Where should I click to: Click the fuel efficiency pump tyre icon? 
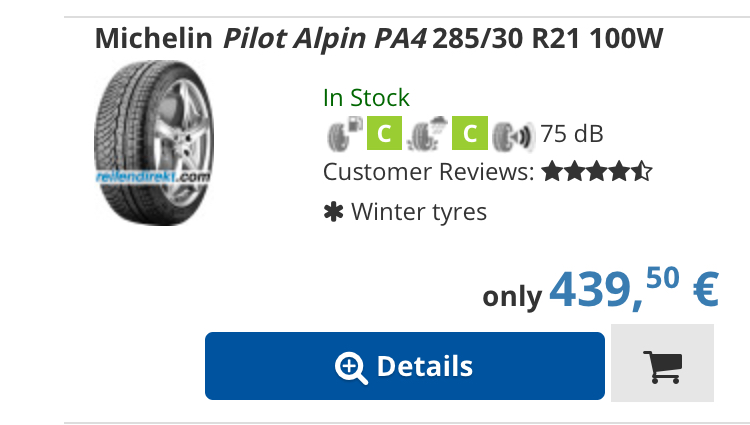pyautogui.click(x=343, y=133)
